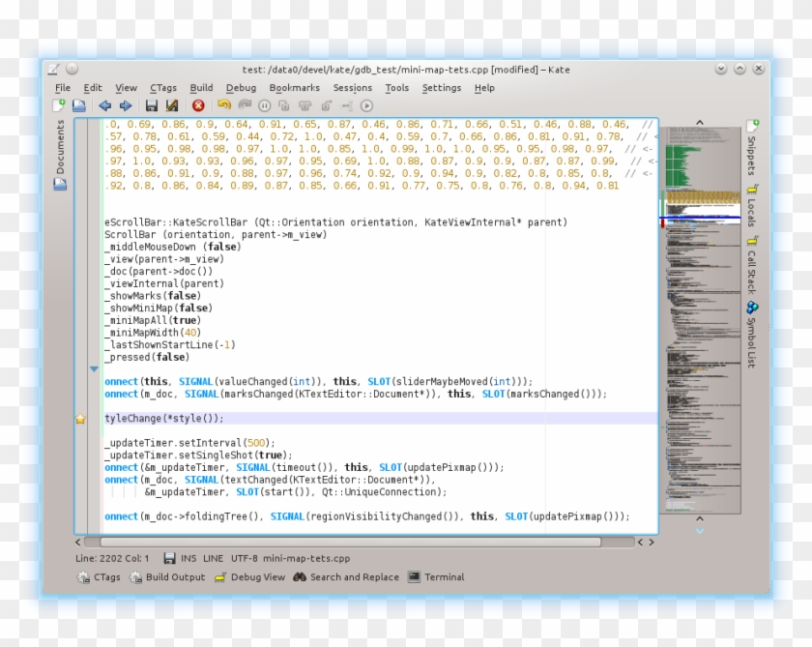The height and width of the screenshot is (647, 812).
Task: Open the File menu
Action: (63, 88)
